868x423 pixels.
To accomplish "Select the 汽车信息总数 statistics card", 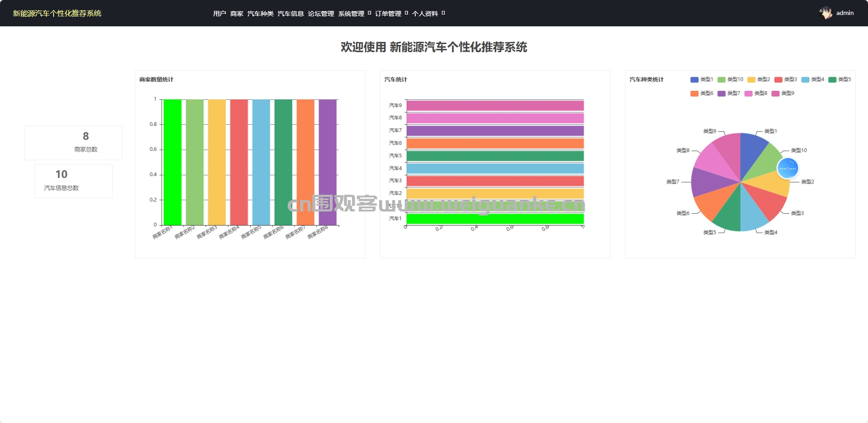I will click(x=74, y=181).
